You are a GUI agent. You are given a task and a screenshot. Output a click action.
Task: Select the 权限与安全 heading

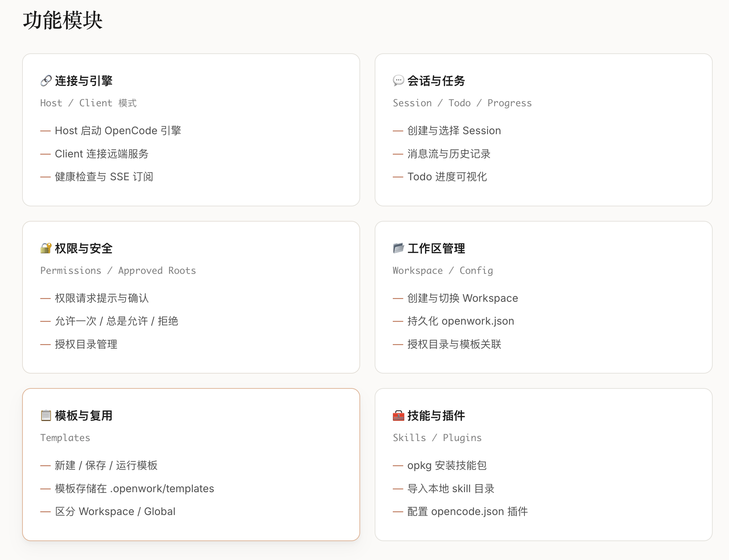pyautogui.click(x=84, y=248)
